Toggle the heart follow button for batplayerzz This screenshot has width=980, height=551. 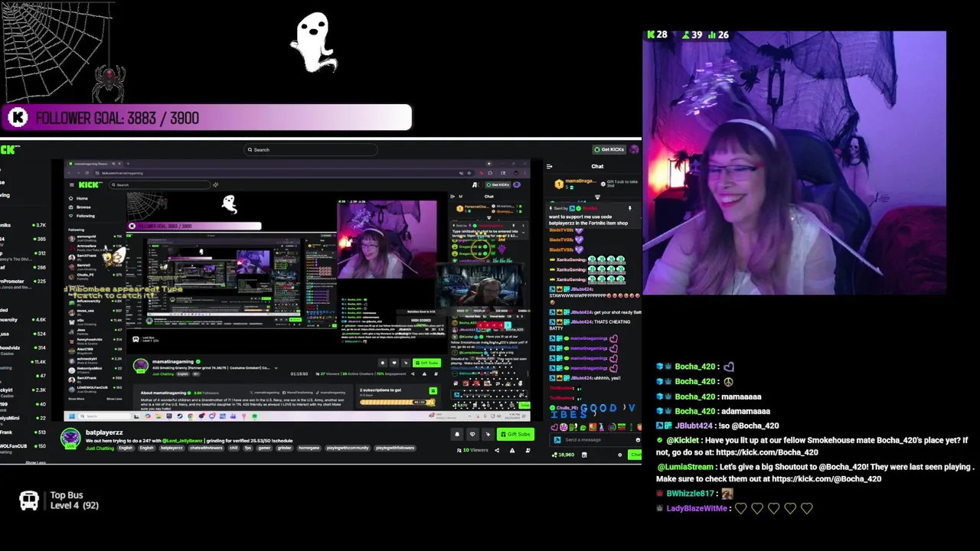pyautogui.click(x=472, y=435)
